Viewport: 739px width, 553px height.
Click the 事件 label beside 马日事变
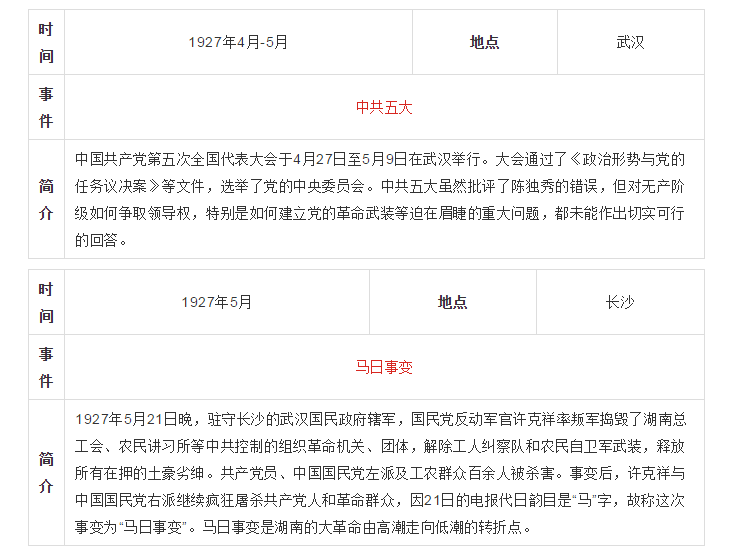pyautogui.click(x=46, y=367)
